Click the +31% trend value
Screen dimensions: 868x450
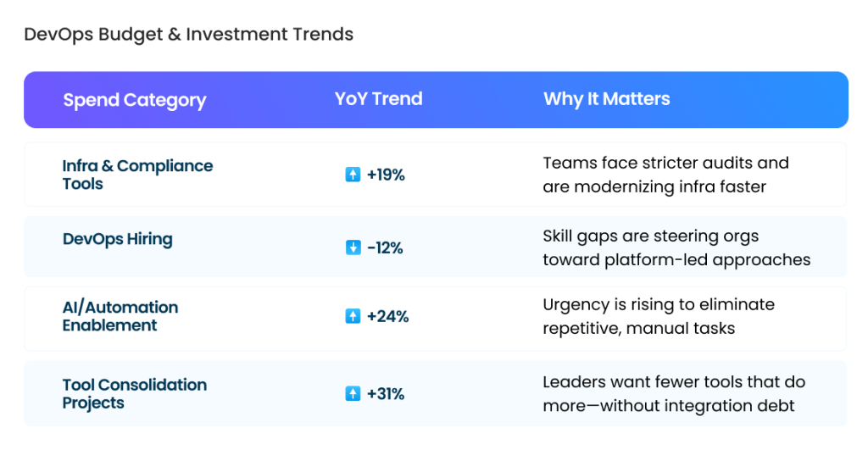386,393
